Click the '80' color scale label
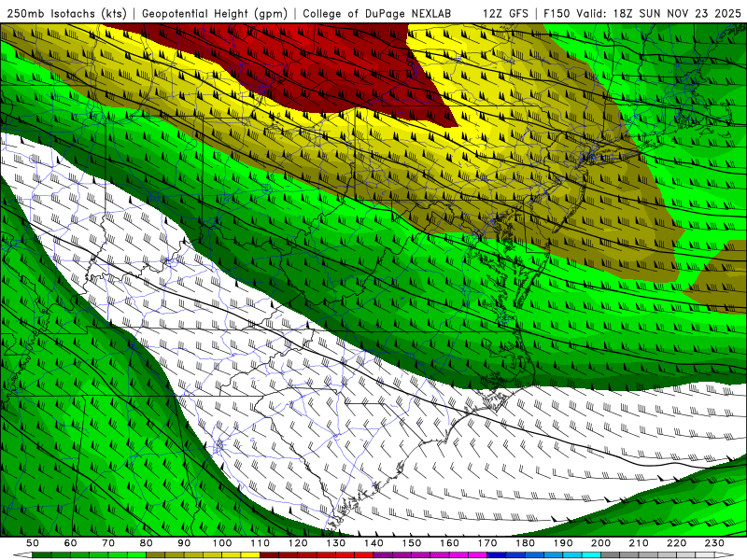Image resolution: width=747 pixels, height=560 pixels. pos(146,543)
